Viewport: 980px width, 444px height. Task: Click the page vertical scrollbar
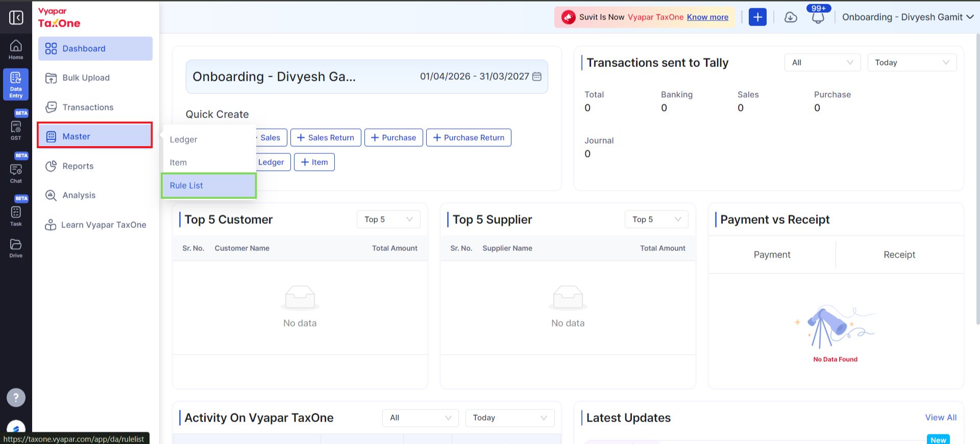click(977, 179)
